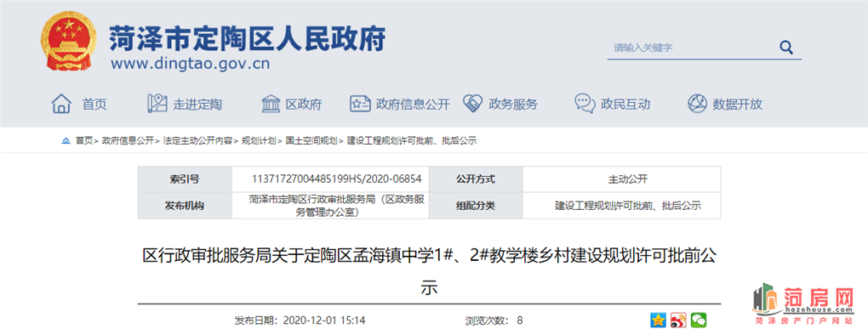The width and height of the screenshot is (868, 329).
Task: Go to 规划计划 breadcrumb link
Action: [259, 141]
